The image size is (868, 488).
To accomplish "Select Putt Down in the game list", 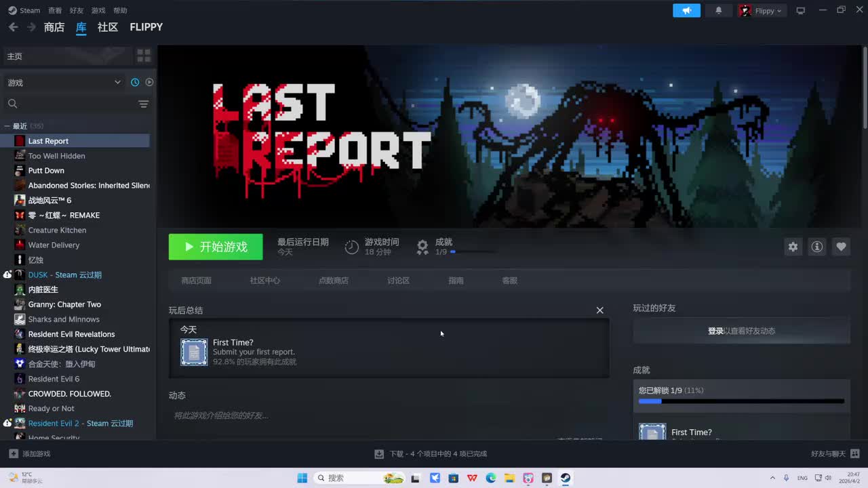I will [x=46, y=171].
